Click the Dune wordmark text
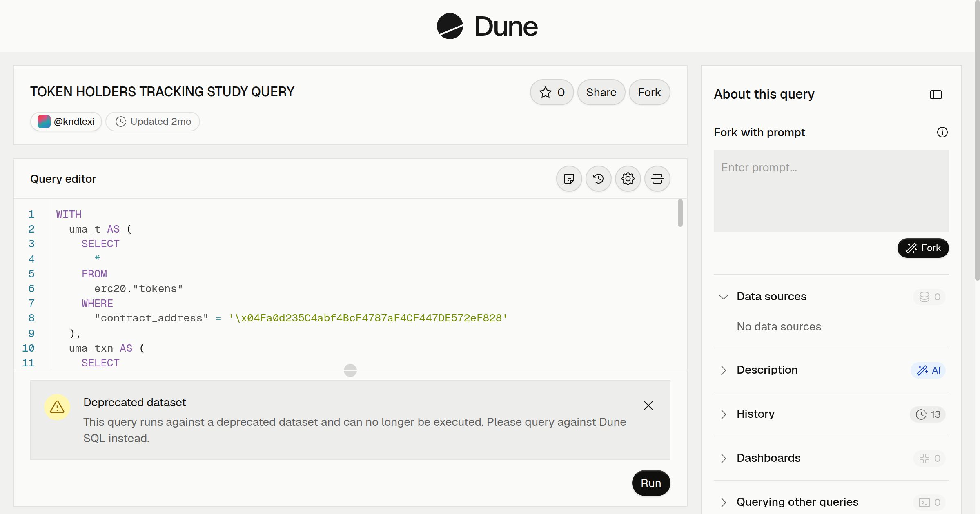The image size is (980, 514). [x=506, y=27]
